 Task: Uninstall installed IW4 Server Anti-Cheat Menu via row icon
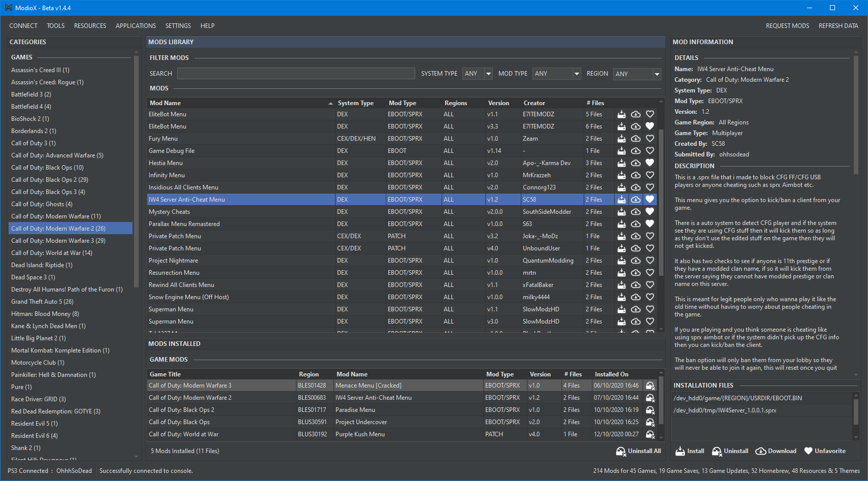(x=650, y=398)
